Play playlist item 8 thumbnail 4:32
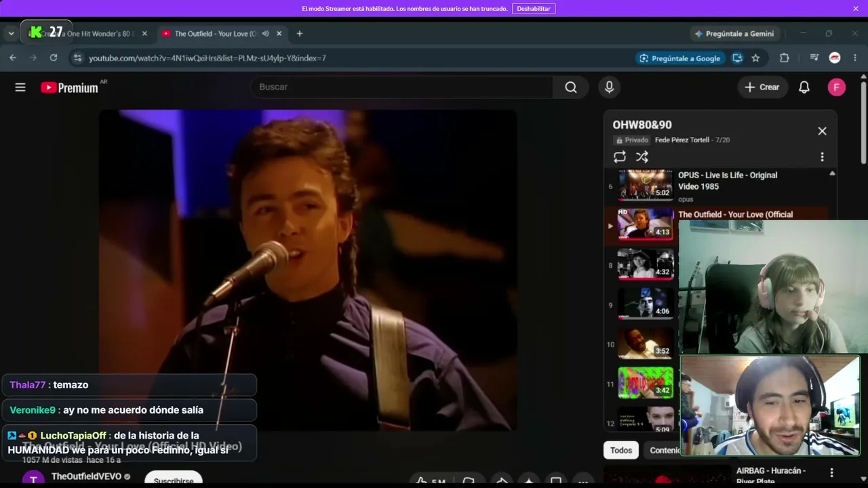 tap(646, 264)
